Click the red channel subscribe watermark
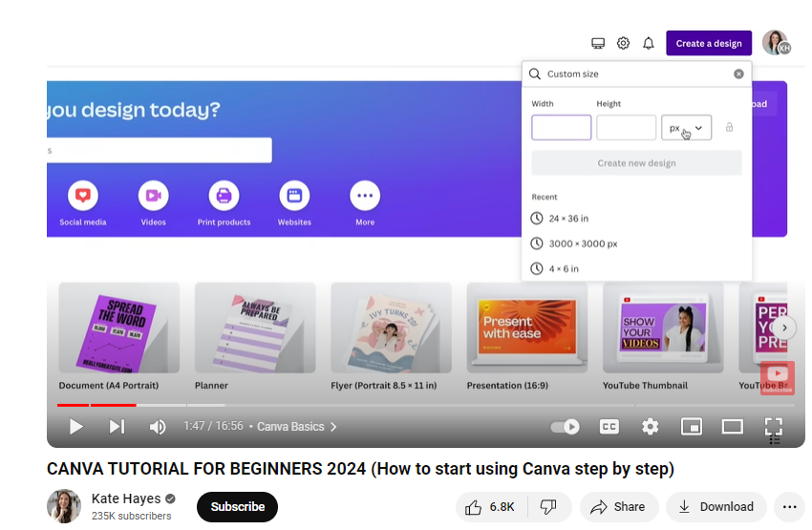Viewport: 812px width, 530px height. (x=778, y=378)
